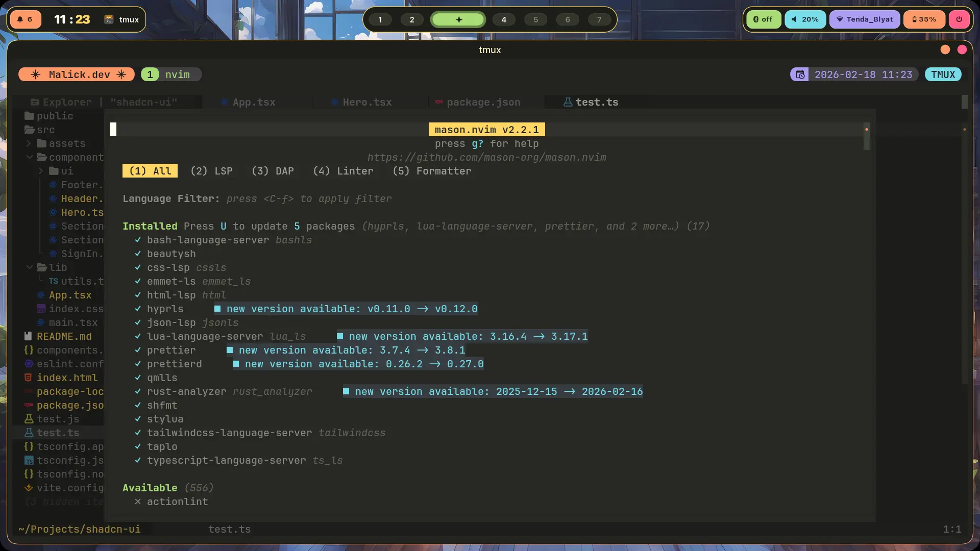Select the active workspace star indicator
Image resolution: width=980 pixels, height=551 pixels.
click(458, 19)
